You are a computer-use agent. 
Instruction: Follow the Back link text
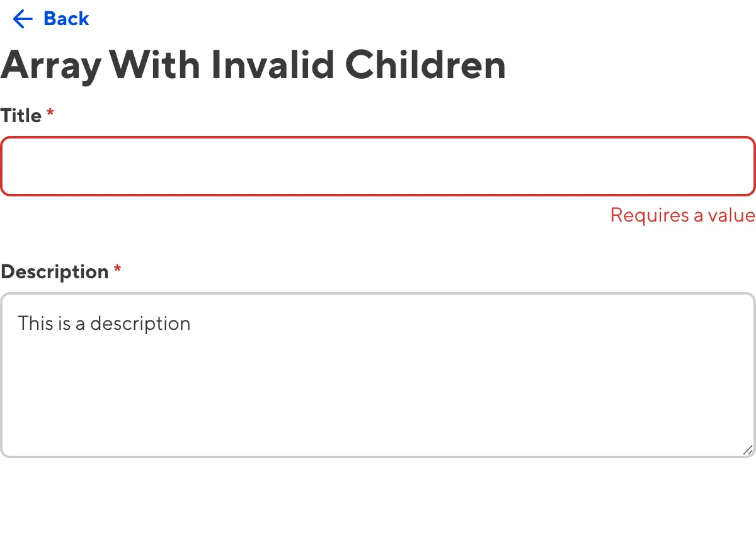pos(66,20)
